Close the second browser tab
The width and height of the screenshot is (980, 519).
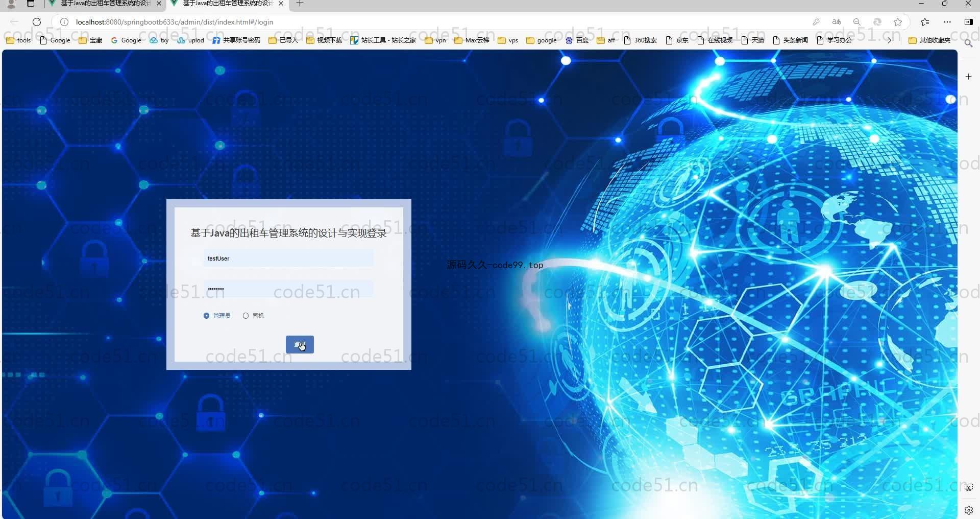click(281, 4)
